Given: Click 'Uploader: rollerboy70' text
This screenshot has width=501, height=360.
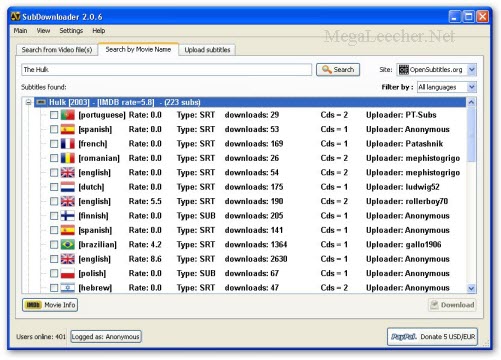Looking at the screenshot, I should click(x=407, y=201).
